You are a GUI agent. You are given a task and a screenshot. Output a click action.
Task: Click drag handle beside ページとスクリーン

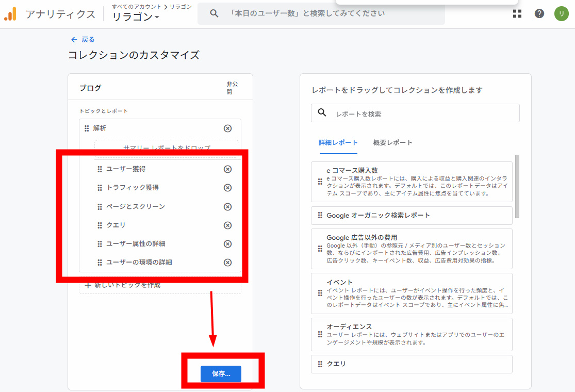click(x=100, y=207)
